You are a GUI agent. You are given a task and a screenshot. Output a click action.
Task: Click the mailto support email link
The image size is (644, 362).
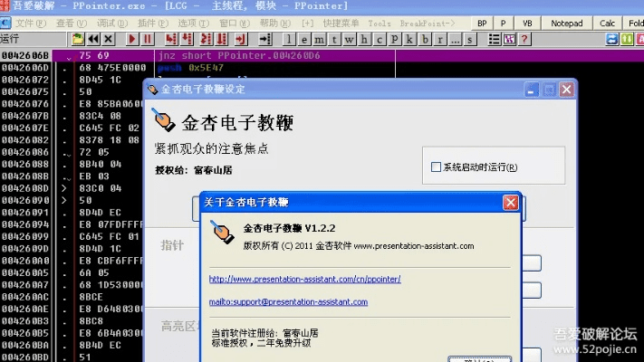(288, 301)
